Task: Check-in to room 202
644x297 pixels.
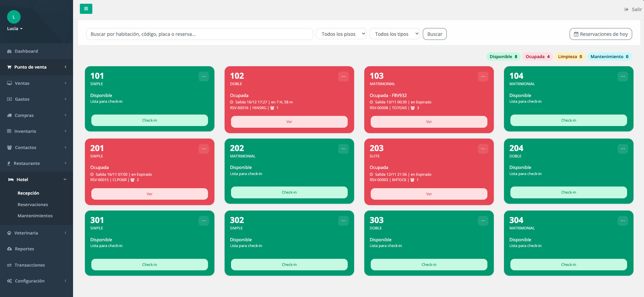Action: (x=289, y=192)
